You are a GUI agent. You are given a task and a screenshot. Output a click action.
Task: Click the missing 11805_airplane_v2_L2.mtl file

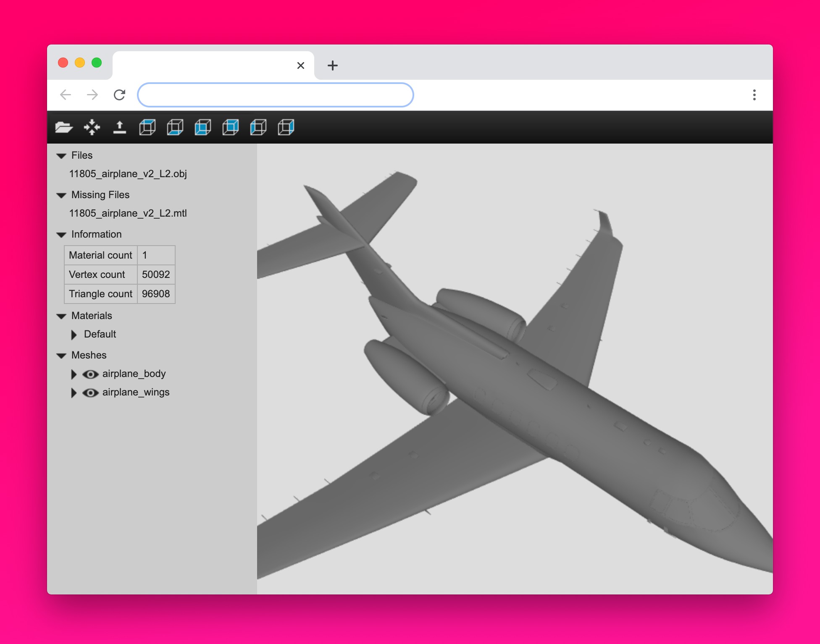pos(128,213)
